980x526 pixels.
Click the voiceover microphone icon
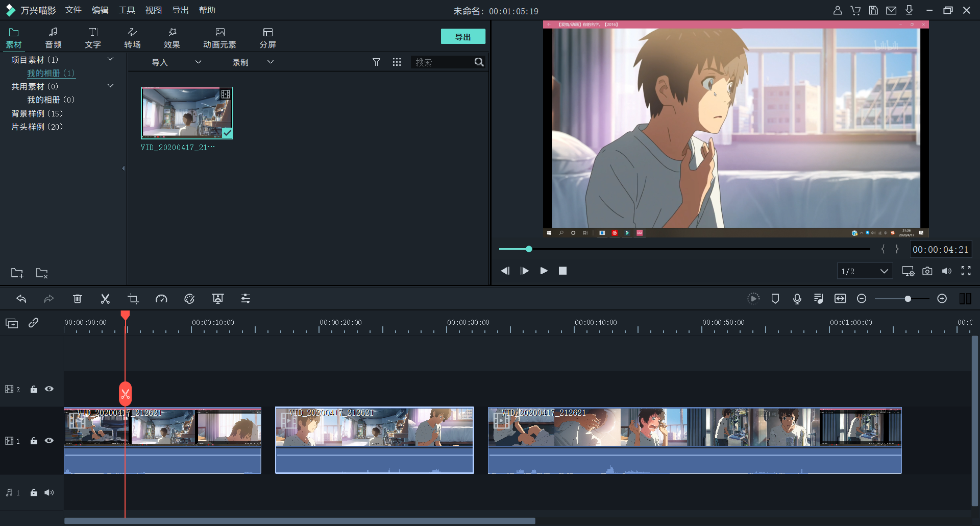[797, 299]
